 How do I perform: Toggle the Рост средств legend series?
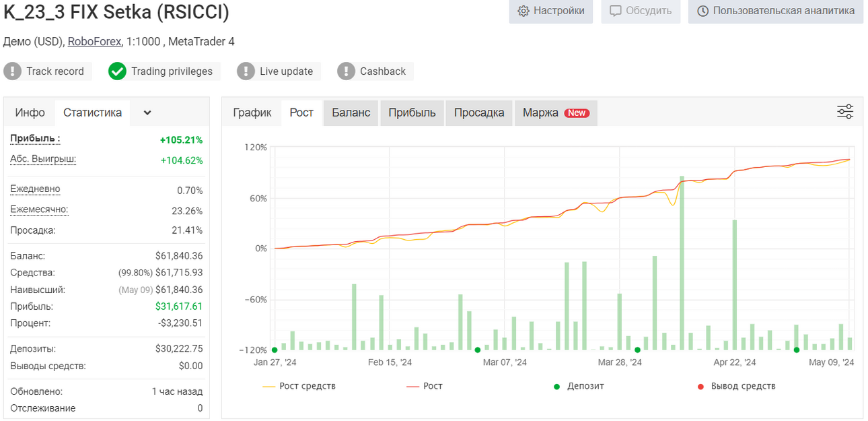[x=299, y=386]
